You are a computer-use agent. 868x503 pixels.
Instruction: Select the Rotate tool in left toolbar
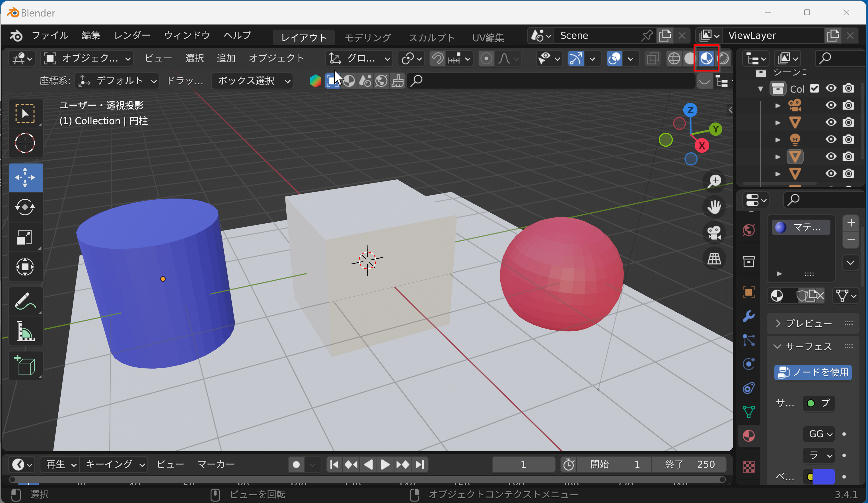tap(25, 207)
